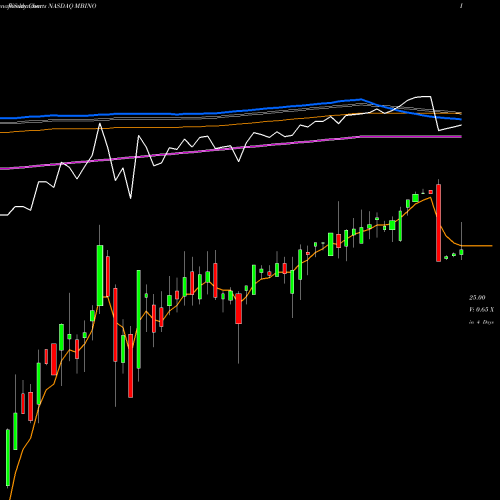
Task: Click the tallest red candle near the chart's right end
Action: [x=438, y=223]
